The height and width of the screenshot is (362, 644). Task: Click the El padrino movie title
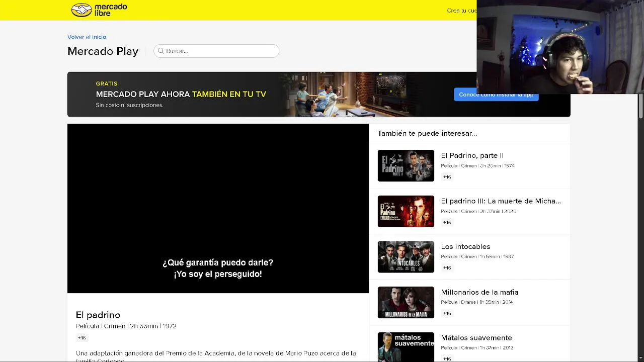pos(98,315)
